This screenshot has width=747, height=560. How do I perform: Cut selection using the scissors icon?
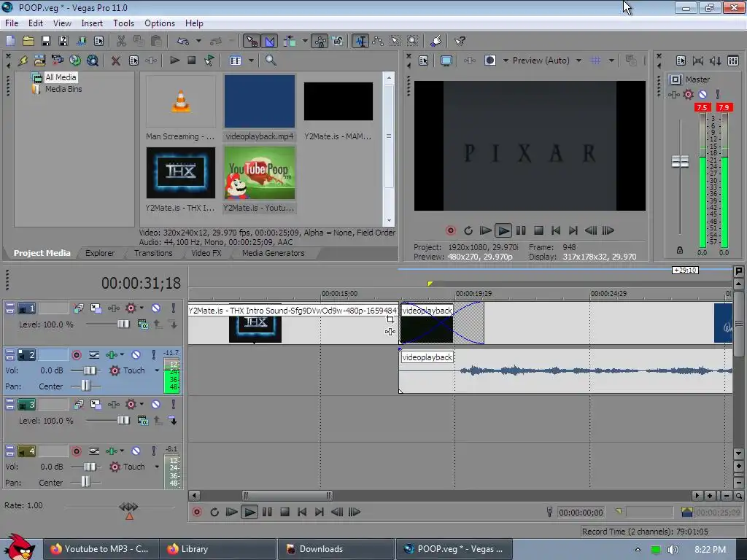click(121, 41)
